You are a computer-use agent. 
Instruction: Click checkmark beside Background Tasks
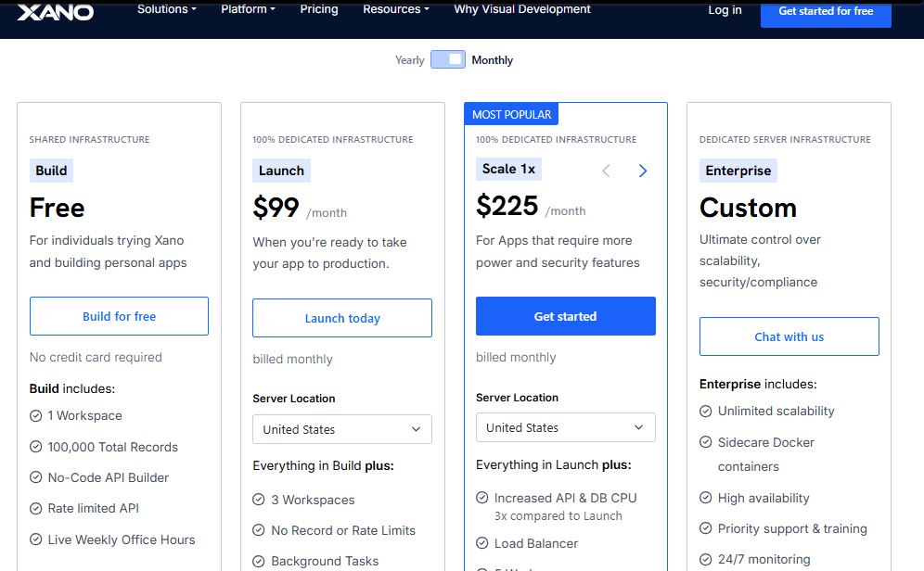(x=259, y=561)
